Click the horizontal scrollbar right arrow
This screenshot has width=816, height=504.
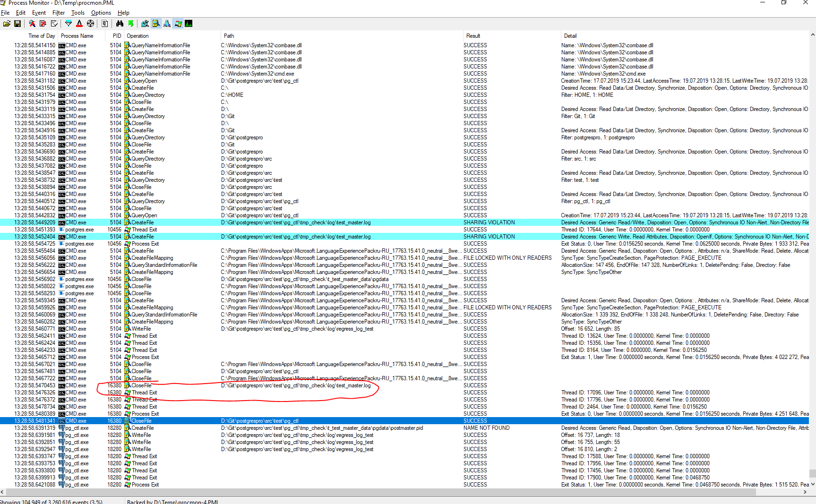[x=805, y=492]
